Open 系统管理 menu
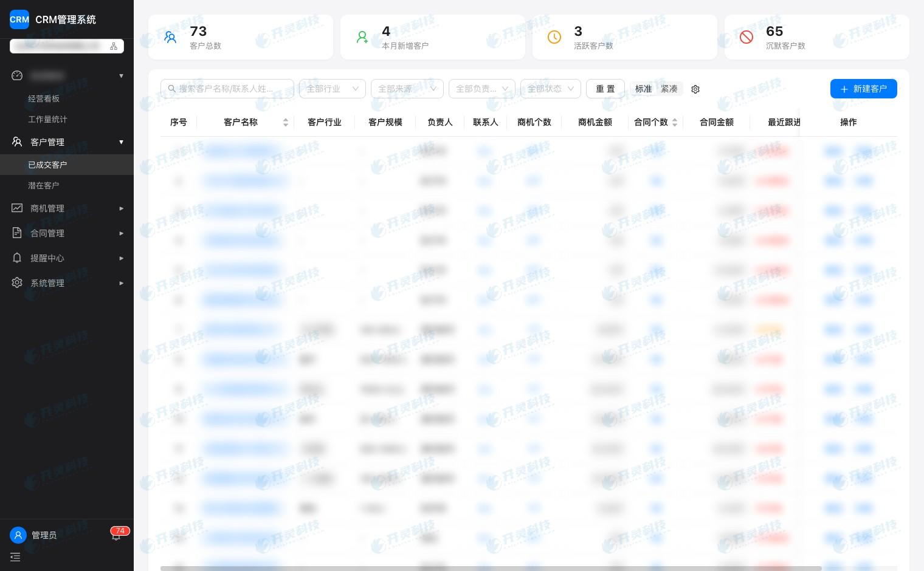The image size is (924, 571). pos(67,282)
